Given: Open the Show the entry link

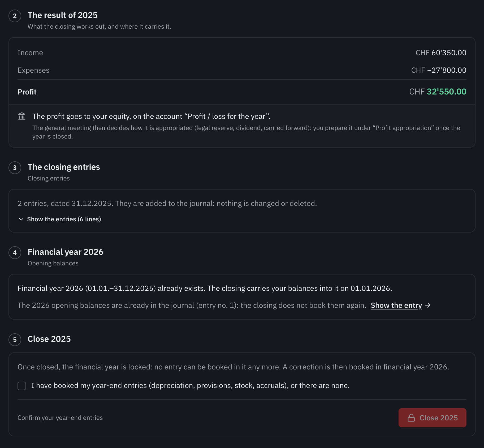Looking at the screenshot, I should point(396,305).
